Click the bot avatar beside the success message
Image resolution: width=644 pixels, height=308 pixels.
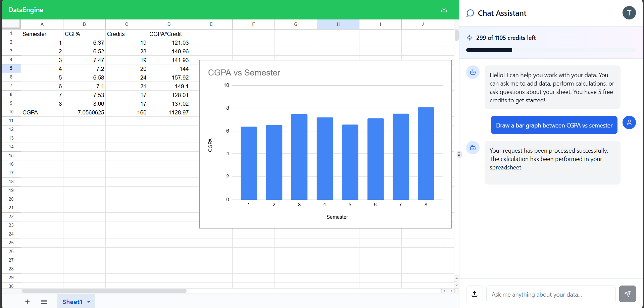pyautogui.click(x=473, y=148)
